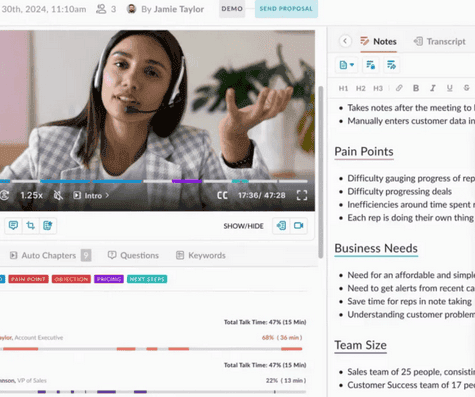Apply italic formatting in notes

point(433,88)
